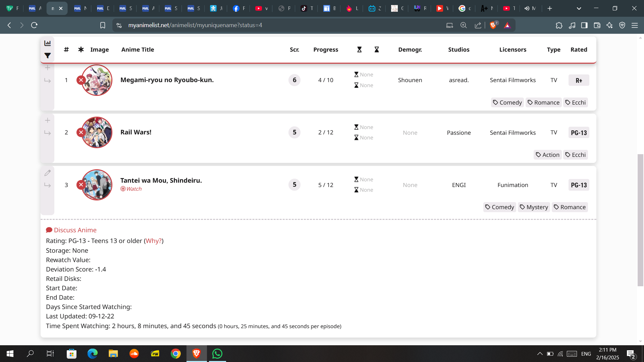This screenshot has height=362, width=644.
Task: Click progress 5 / 12 for Tantei wa Mou
Action: [x=326, y=185]
